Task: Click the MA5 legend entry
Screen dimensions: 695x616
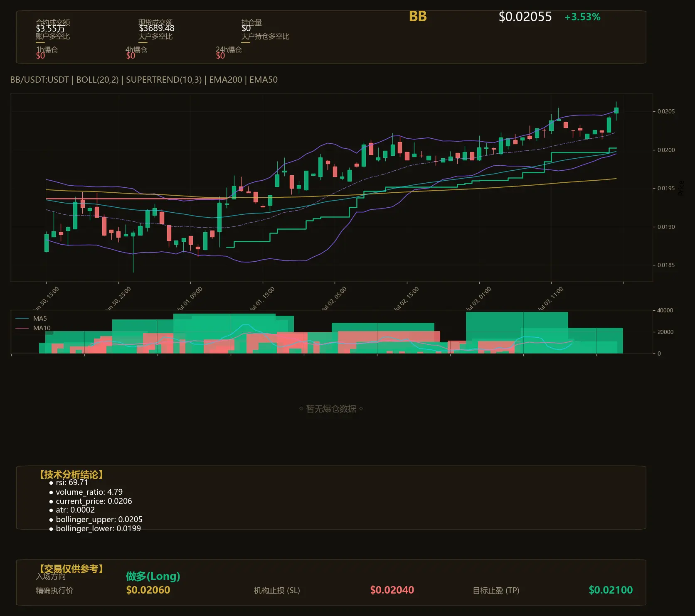Action: (31, 319)
